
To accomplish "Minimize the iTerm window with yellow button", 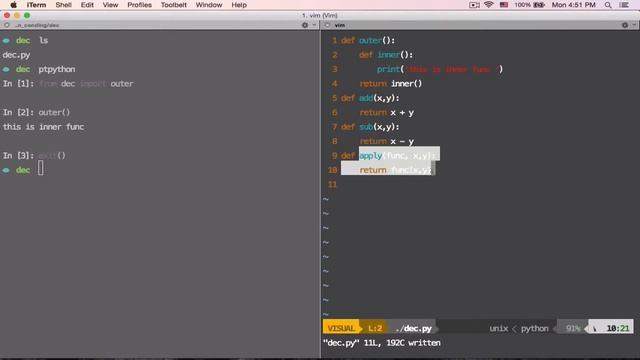I will coord(17,16).
